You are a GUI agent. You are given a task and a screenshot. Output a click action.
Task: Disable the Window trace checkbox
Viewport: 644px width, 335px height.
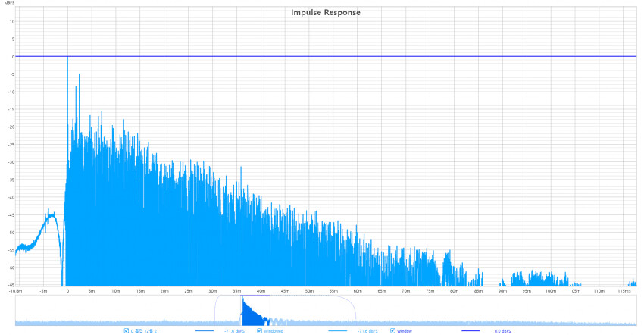(392, 331)
